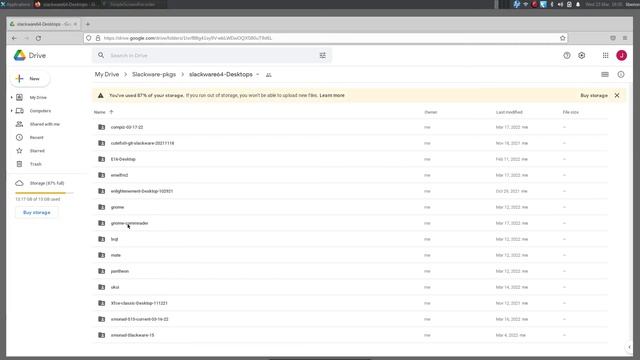Expand the My Drive tree arrow
The width and height of the screenshot is (640, 360).
tap(11, 98)
